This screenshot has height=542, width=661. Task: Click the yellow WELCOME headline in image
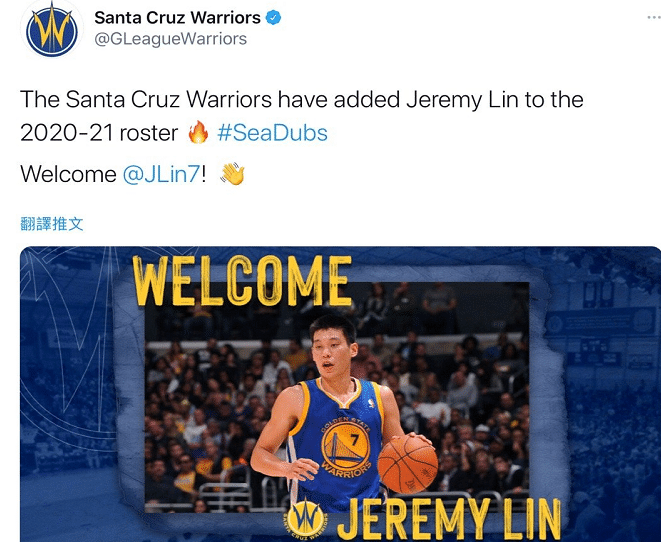click(x=242, y=280)
